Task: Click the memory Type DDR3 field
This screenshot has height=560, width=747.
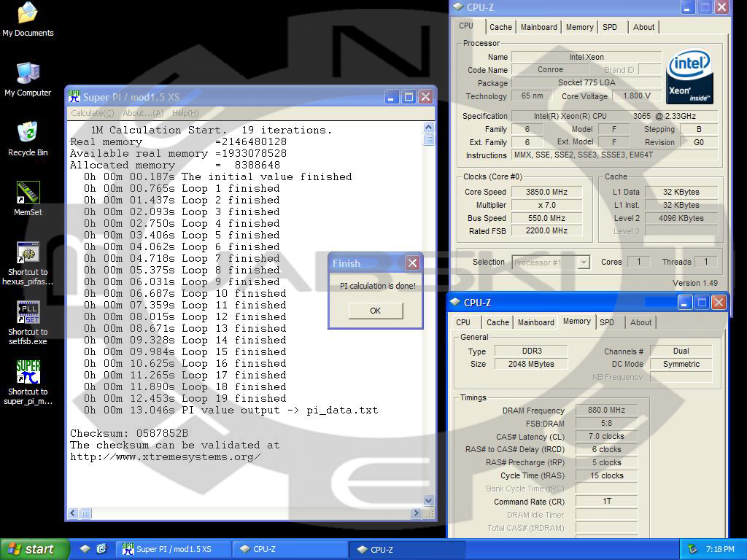Action: click(531, 351)
